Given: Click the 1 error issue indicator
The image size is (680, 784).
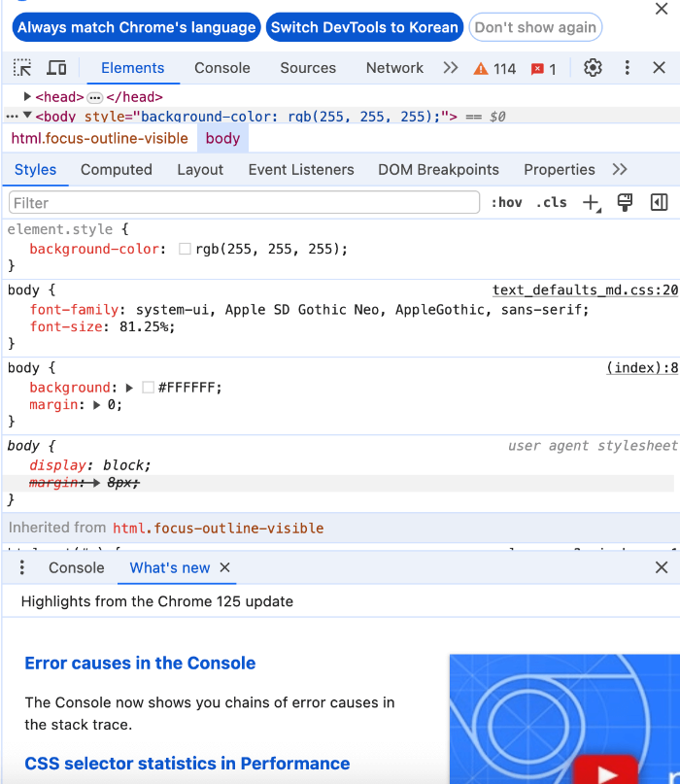Looking at the screenshot, I should [543, 69].
